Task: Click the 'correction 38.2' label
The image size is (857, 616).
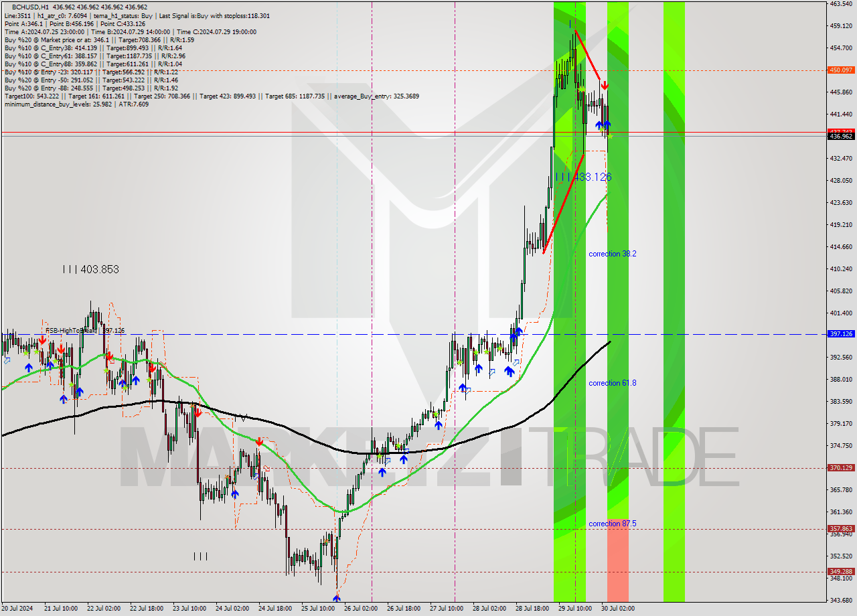Action: click(613, 254)
